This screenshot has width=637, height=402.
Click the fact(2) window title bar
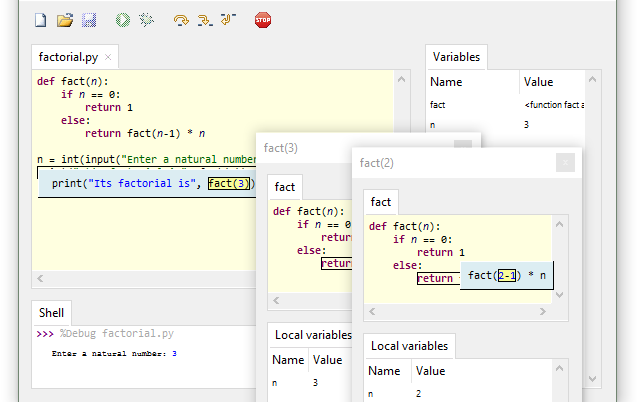pyautogui.click(x=450, y=162)
